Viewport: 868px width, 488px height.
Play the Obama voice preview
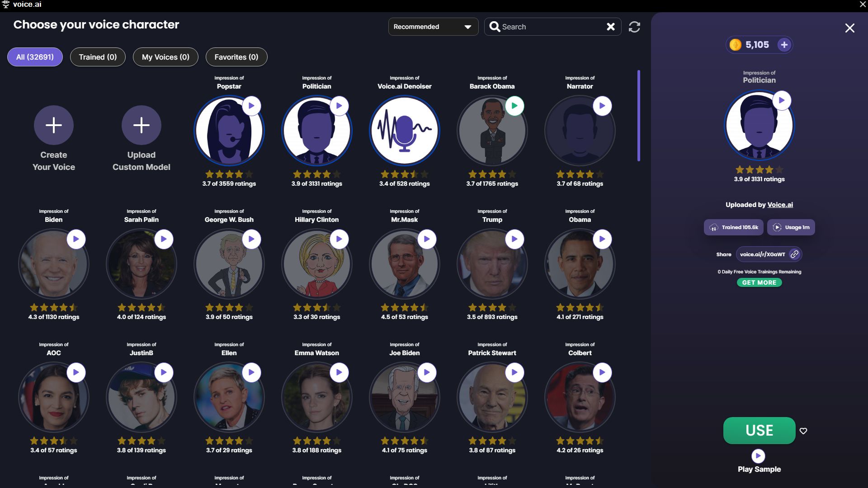pos(602,239)
